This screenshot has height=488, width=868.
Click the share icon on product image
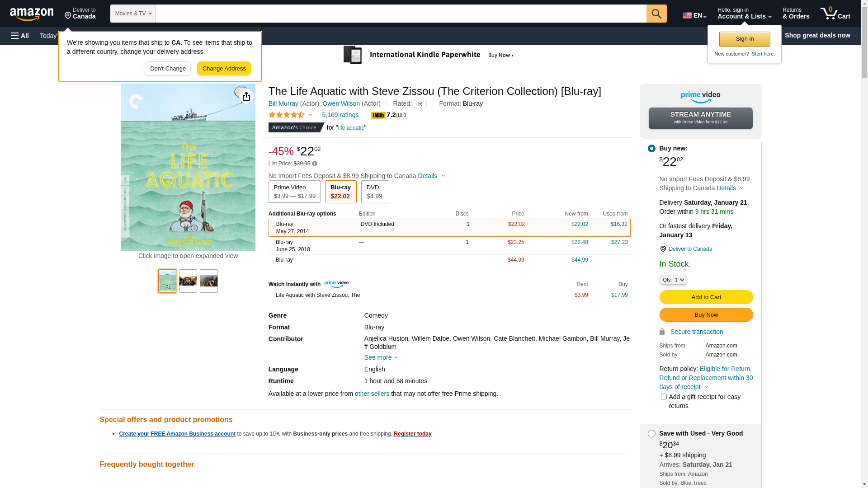[246, 96]
